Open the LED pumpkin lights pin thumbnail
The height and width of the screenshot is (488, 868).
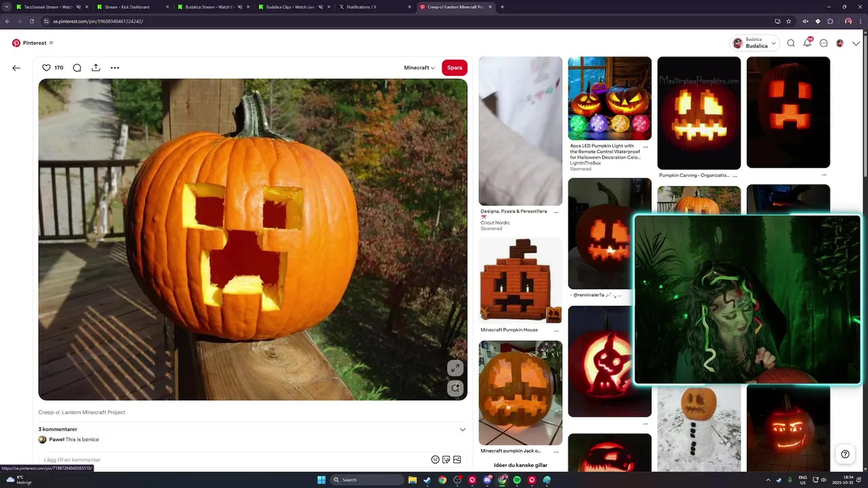pos(610,98)
